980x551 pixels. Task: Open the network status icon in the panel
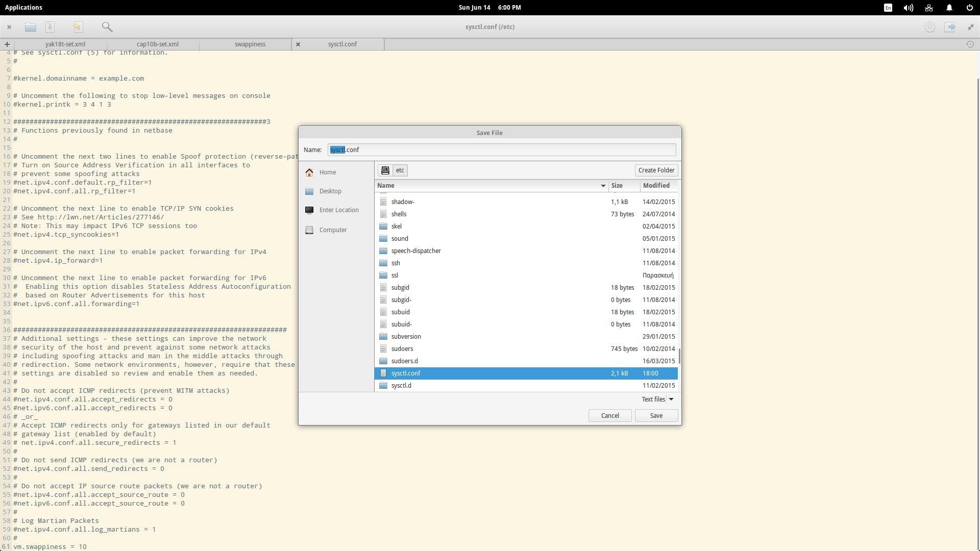click(928, 7)
